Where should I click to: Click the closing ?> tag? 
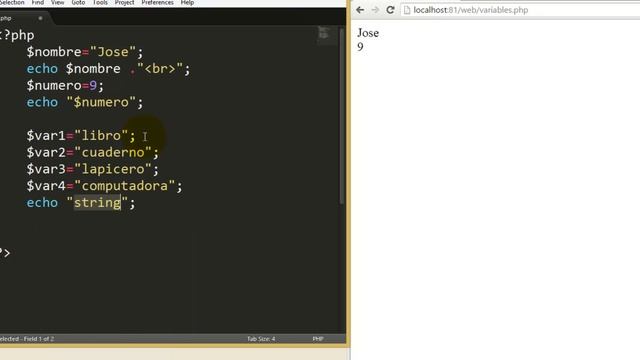(5, 253)
